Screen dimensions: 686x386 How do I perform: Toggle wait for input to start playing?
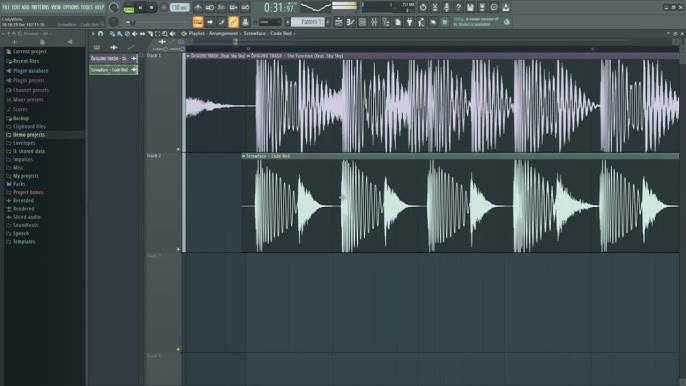tap(210, 7)
